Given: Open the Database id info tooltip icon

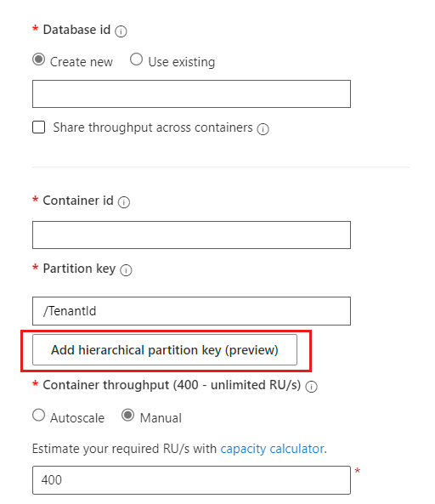Looking at the screenshot, I should tap(121, 31).
